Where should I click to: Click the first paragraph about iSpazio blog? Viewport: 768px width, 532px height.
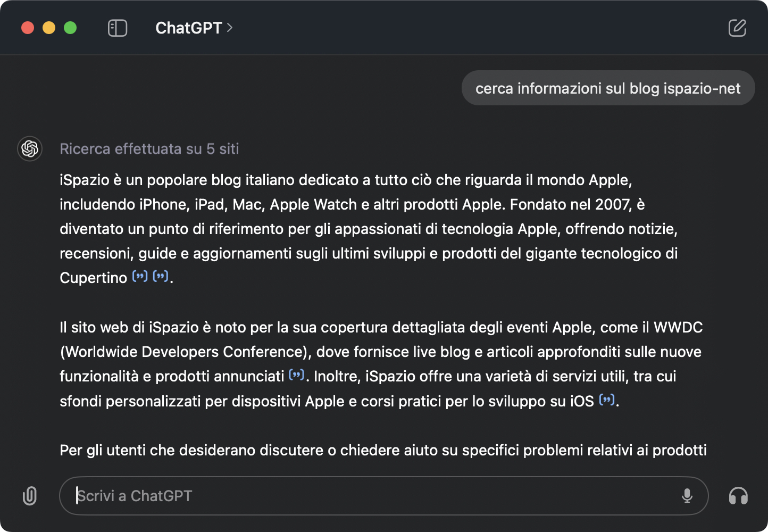click(369, 229)
